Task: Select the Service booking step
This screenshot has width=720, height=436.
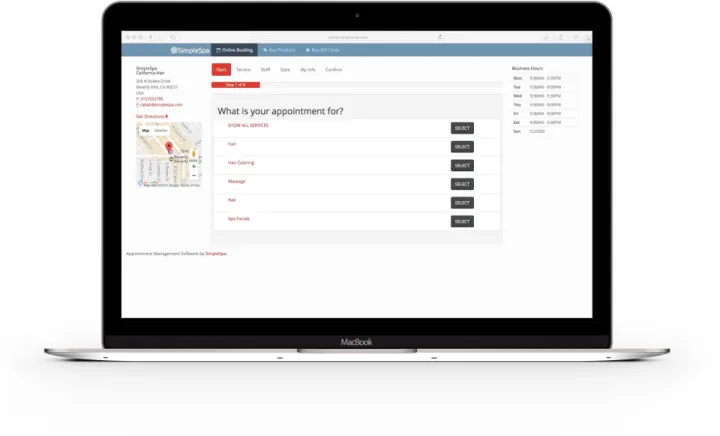Action: pos(243,70)
